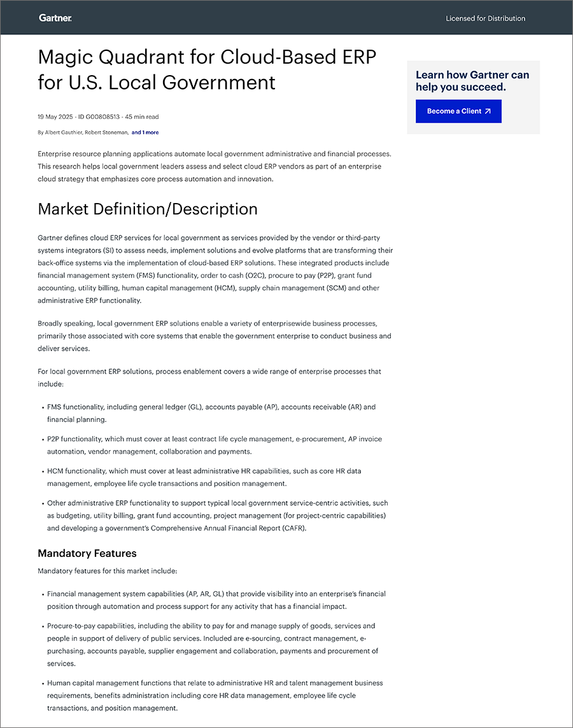Click the bullet starting 'Other administrative ERP functionality'
The image size is (573, 728).
pos(217,515)
